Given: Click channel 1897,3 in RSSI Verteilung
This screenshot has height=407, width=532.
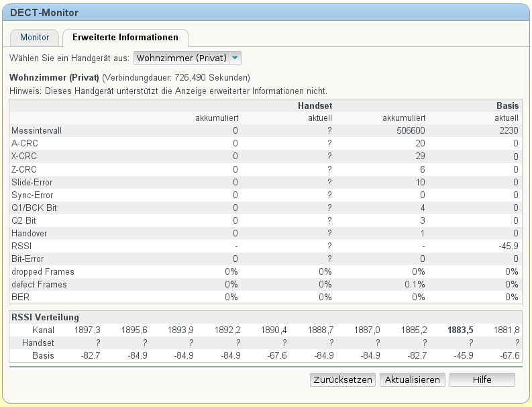Looking at the screenshot, I should click(87, 330).
